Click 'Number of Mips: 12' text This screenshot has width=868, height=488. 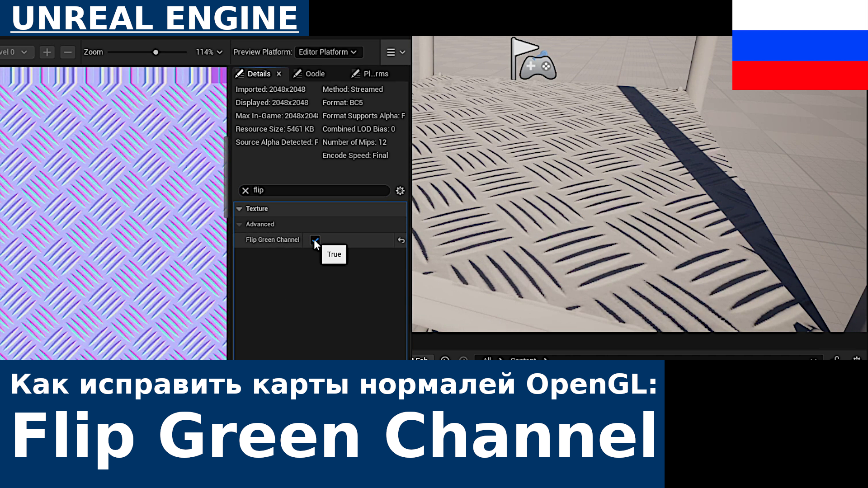[x=354, y=142]
